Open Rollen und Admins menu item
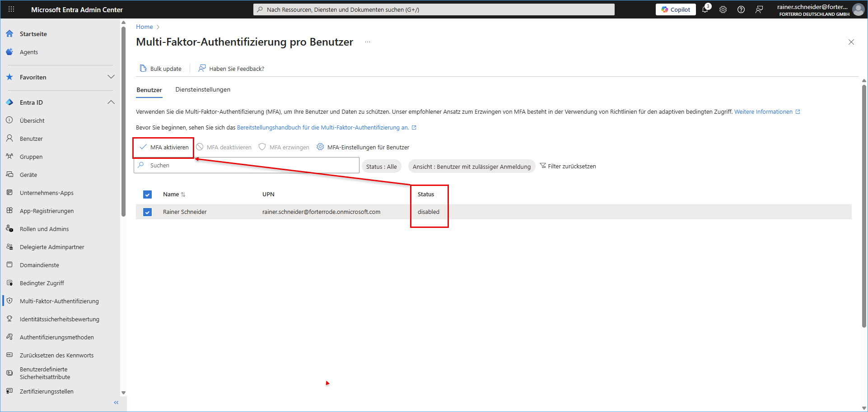 click(x=44, y=229)
